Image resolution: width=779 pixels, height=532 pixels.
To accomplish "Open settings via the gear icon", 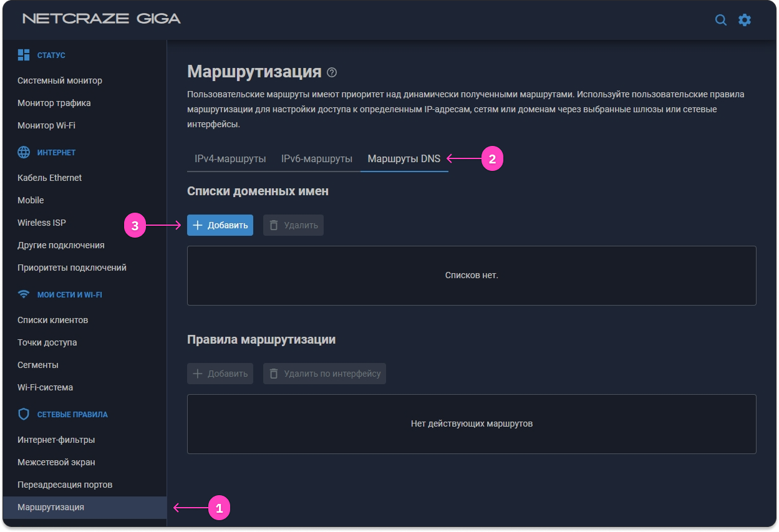I will [745, 20].
